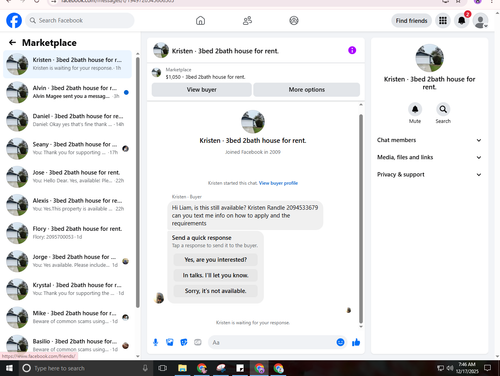Image resolution: width=500 pixels, height=376 pixels.
Task: Open the Mike conversation in the list
Action: [x=68, y=317]
